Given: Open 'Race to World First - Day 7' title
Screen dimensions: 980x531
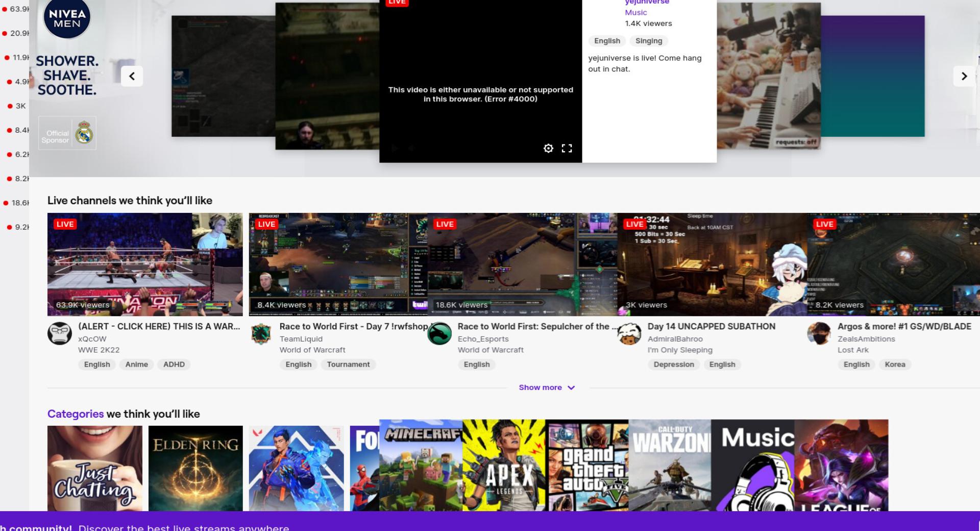Looking at the screenshot, I should (354, 326).
